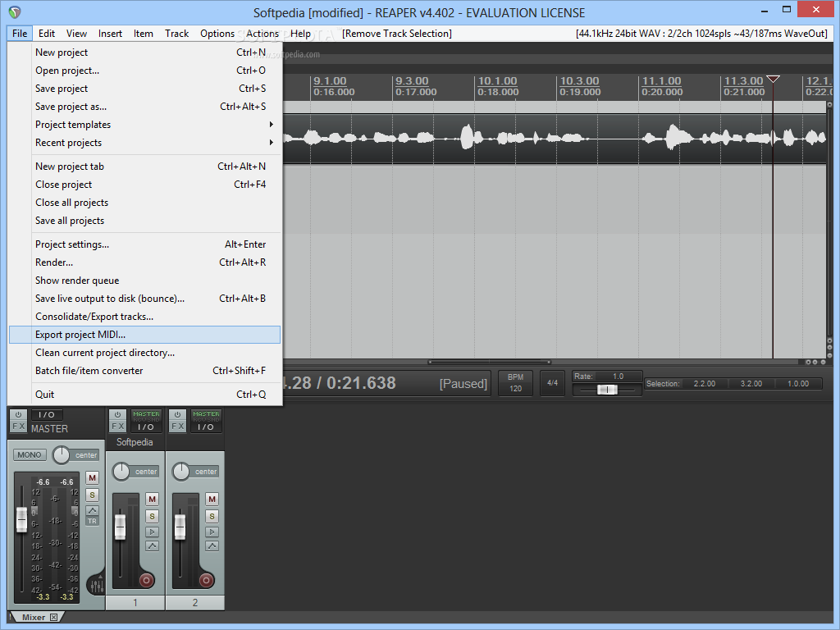Bypass FX on the Softpedia track strip
840x630 pixels.
pyautogui.click(x=117, y=414)
